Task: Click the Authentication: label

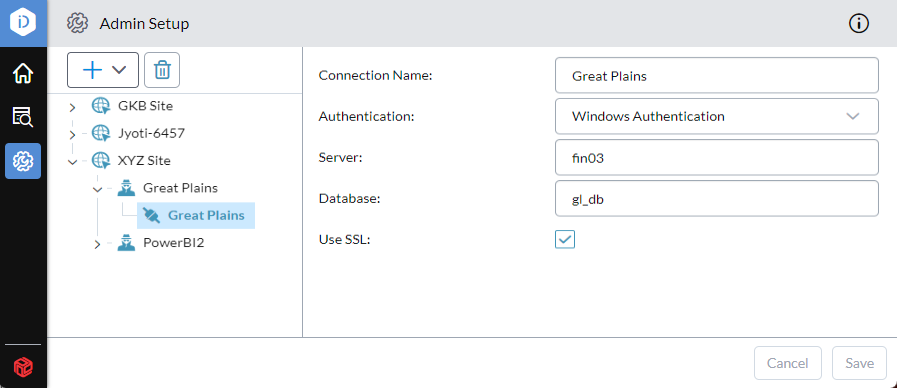Action: click(366, 116)
